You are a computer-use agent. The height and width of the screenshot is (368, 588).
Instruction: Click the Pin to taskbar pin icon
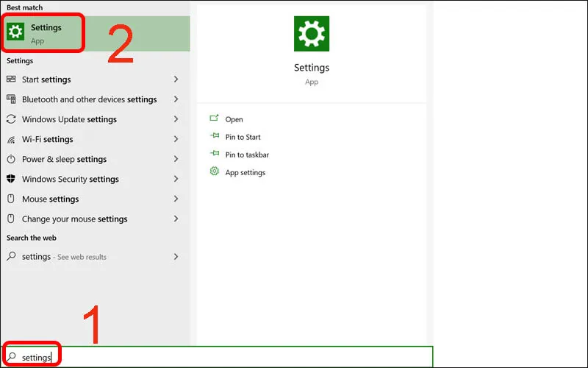coord(215,153)
